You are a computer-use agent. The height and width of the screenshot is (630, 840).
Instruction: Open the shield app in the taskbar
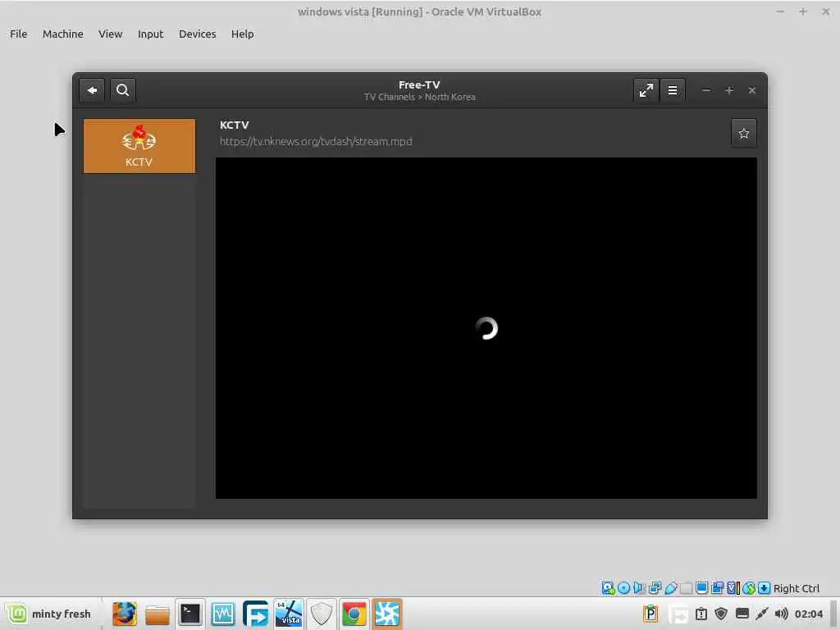pyautogui.click(x=321, y=614)
